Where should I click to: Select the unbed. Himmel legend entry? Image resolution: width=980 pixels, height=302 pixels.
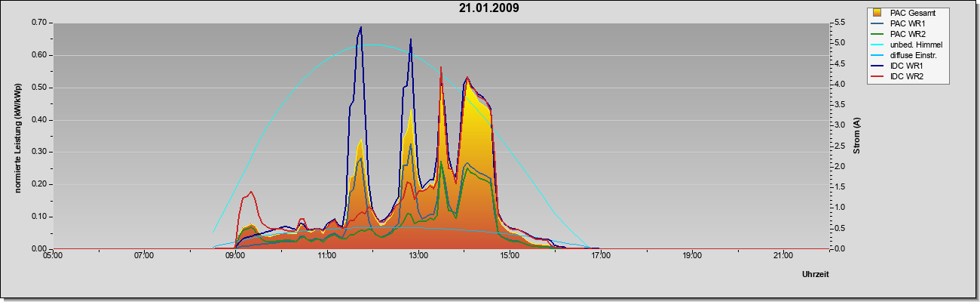[908, 45]
